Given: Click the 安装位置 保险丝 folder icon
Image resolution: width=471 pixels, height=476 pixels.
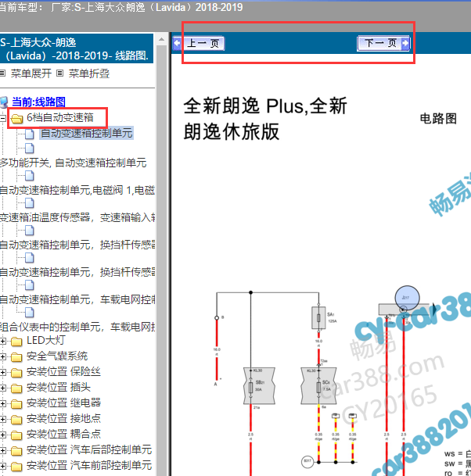Looking at the screenshot, I should point(16,373).
